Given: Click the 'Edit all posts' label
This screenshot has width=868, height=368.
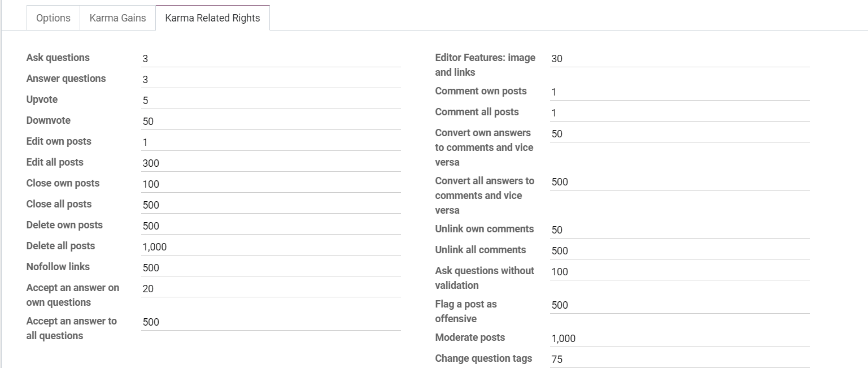Looking at the screenshot, I should pyautogui.click(x=55, y=162).
